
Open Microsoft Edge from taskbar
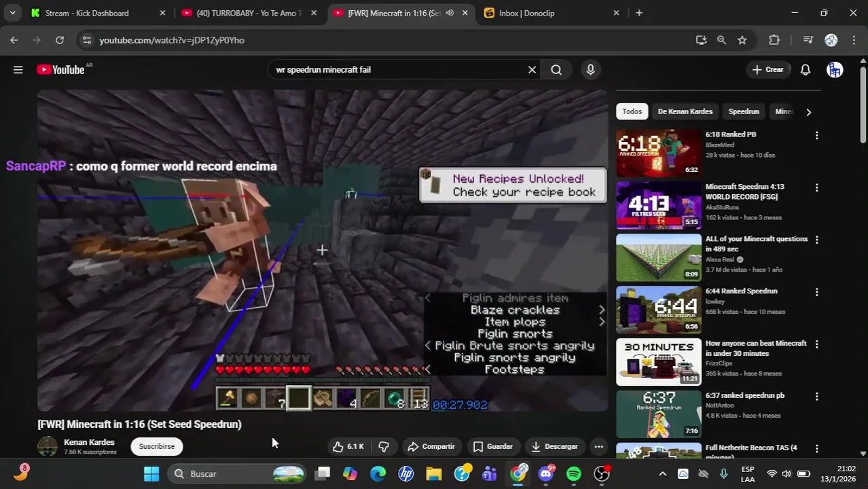[x=378, y=473]
